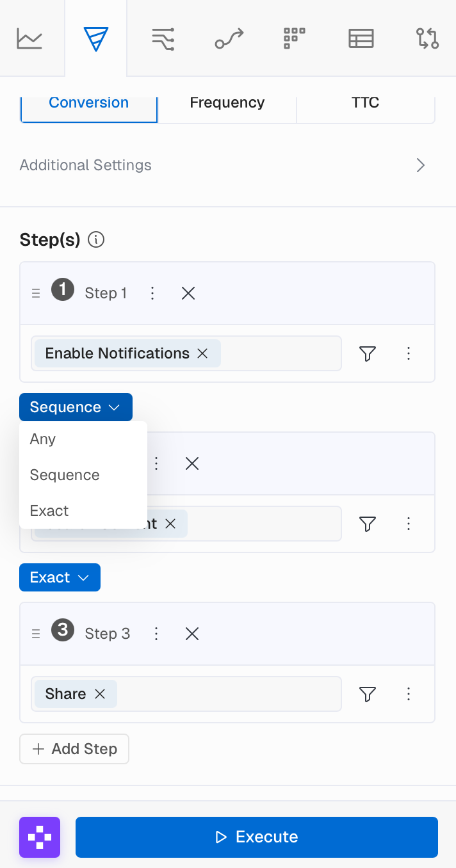
Task: Collapse the Sequence ordering dropdown
Action: click(x=76, y=407)
